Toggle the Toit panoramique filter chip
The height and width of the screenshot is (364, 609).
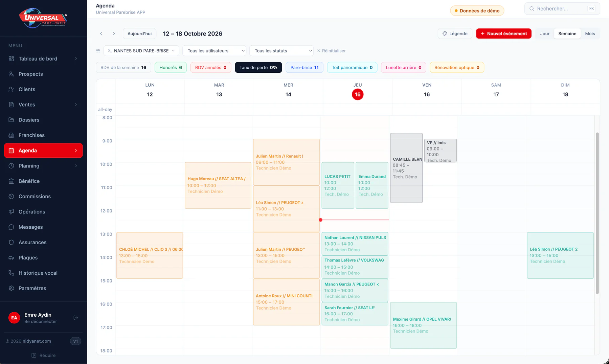352,68
